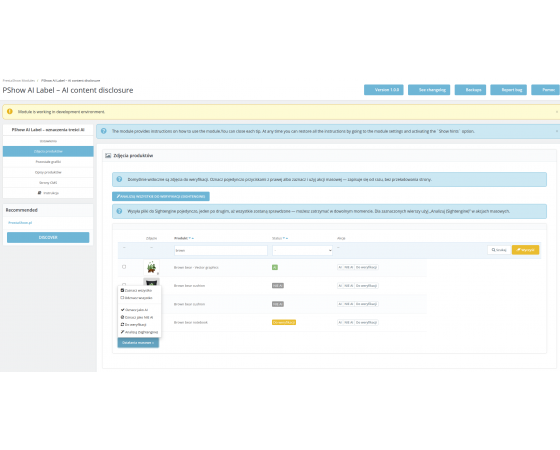The image size is (560, 450).
Task: Tick the checkbox for Brown bear - Vector graphics
Action: [124, 267]
